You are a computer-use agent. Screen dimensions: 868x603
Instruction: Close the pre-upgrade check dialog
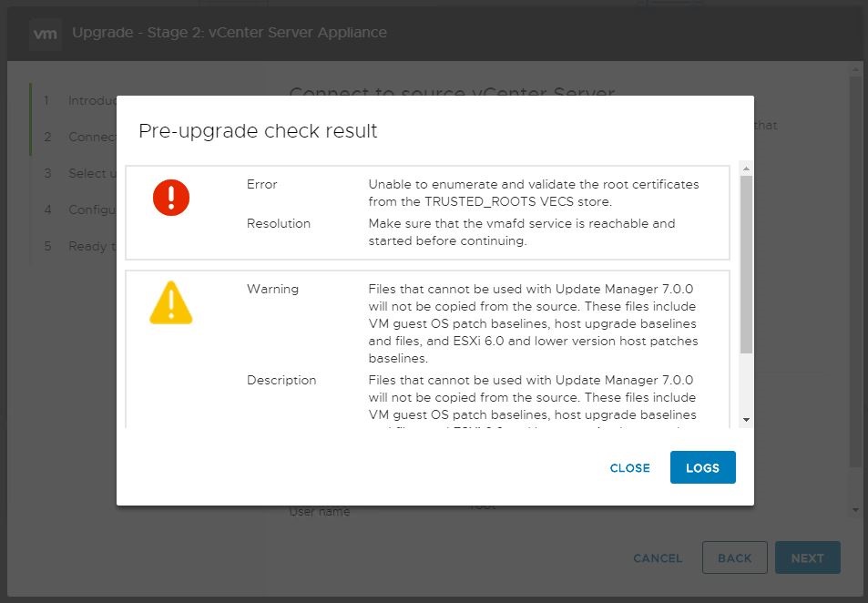pyautogui.click(x=629, y=468)
